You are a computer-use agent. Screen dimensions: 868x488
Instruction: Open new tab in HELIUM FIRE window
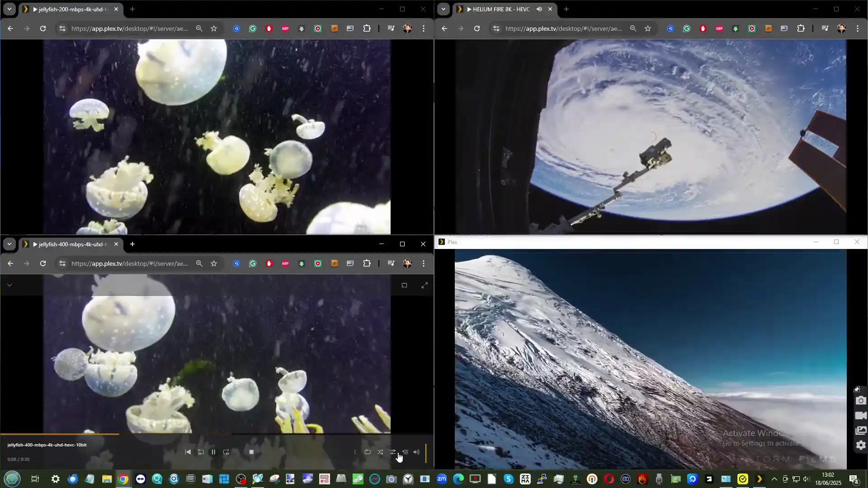(566, 9)
